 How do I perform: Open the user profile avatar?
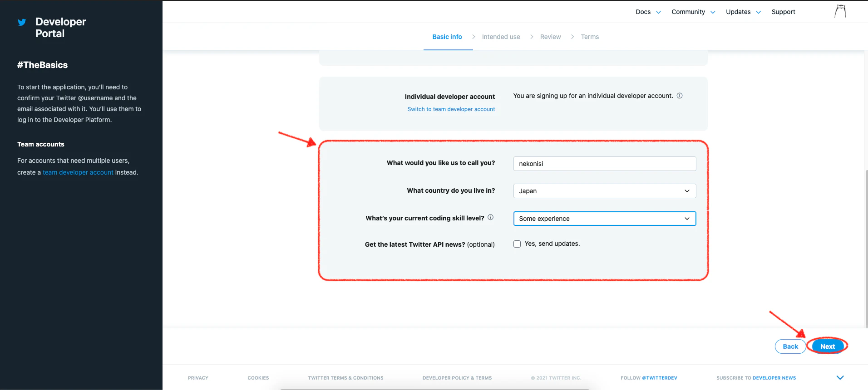[840, 11]
